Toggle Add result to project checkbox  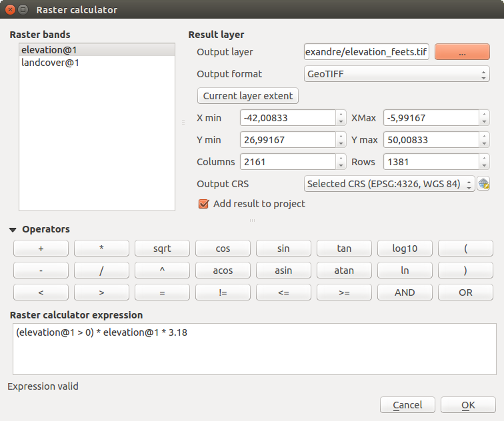point(204,204)
